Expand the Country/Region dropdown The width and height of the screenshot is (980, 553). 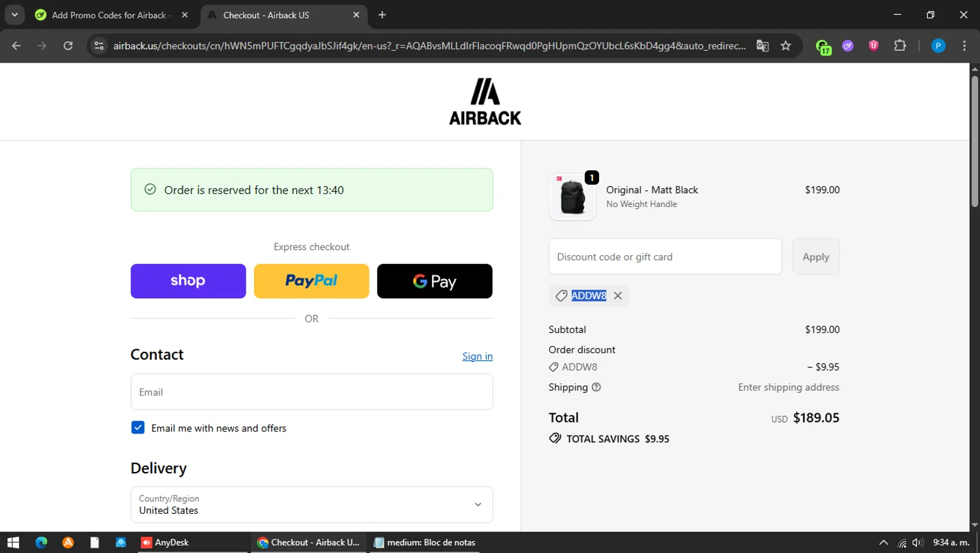pos(312,505)
